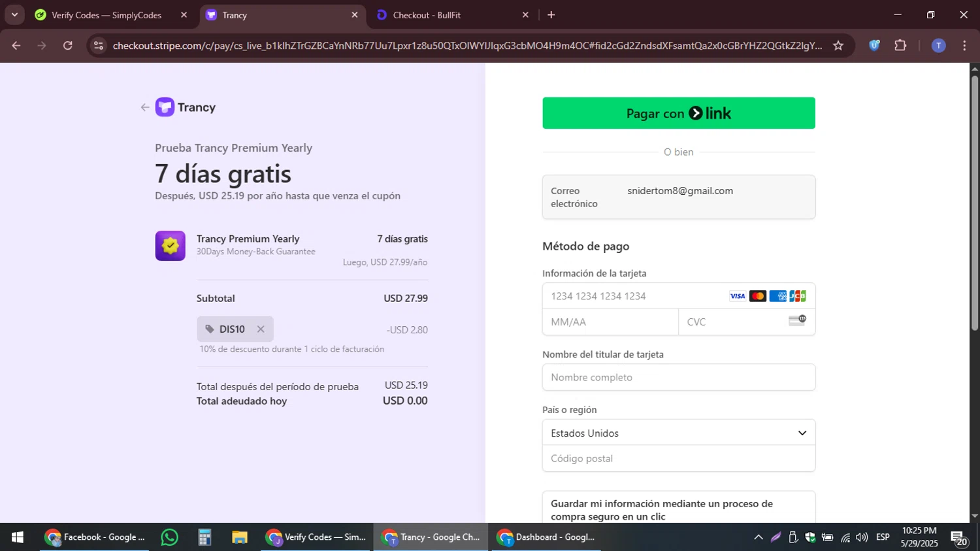The height and width of the screenshot is (551, 980).
Task: Click the browser forward button
Action: [x=42, y=46]
